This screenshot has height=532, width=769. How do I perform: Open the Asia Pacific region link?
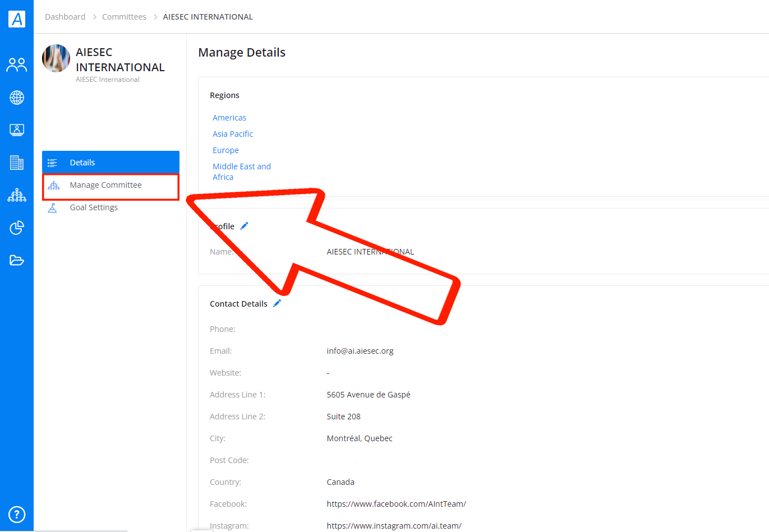tap(233, 134)
